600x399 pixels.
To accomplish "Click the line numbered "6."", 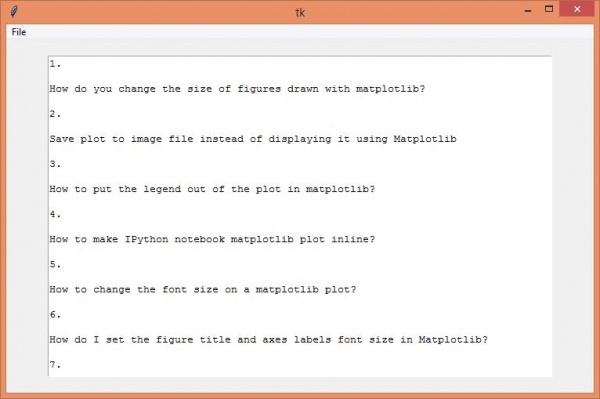I will click(55, 314).
